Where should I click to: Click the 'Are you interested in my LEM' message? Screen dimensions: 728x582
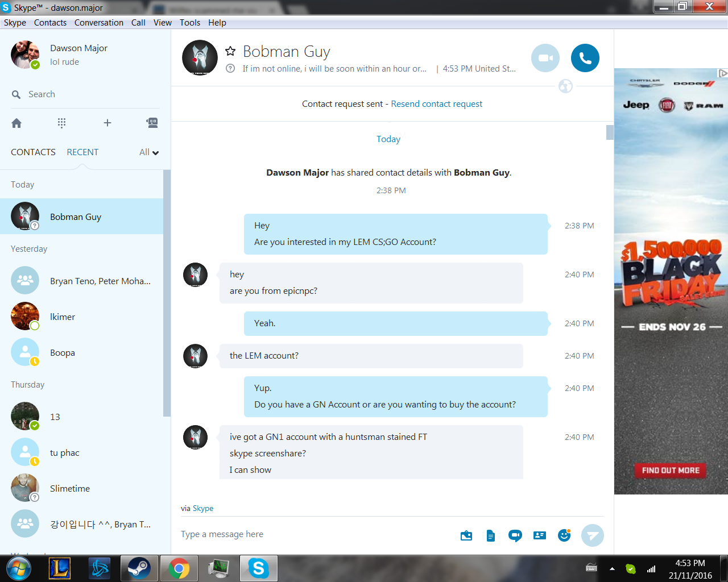pyautogui.click(x=345, y=242)
